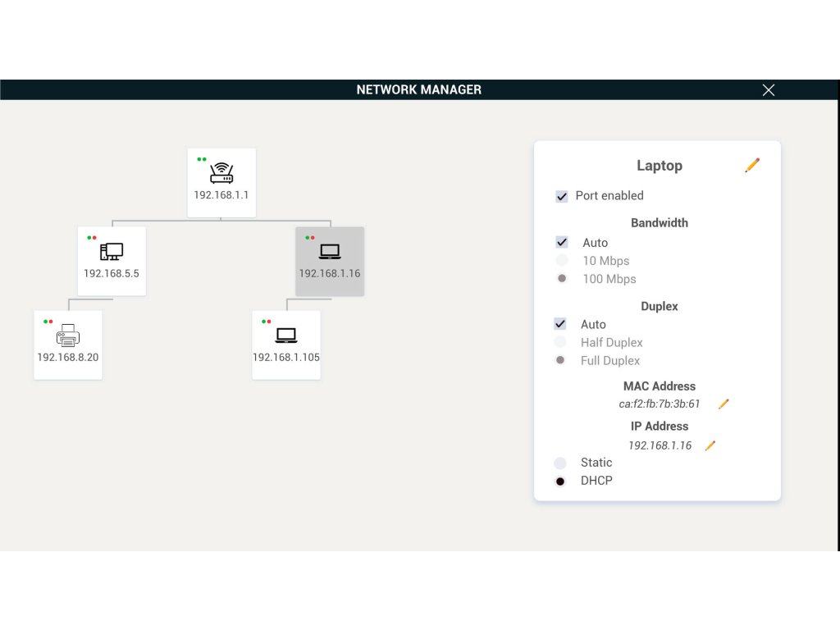Select Static IP address mode
Screen dimensions: 840x630
pos(560,463)
